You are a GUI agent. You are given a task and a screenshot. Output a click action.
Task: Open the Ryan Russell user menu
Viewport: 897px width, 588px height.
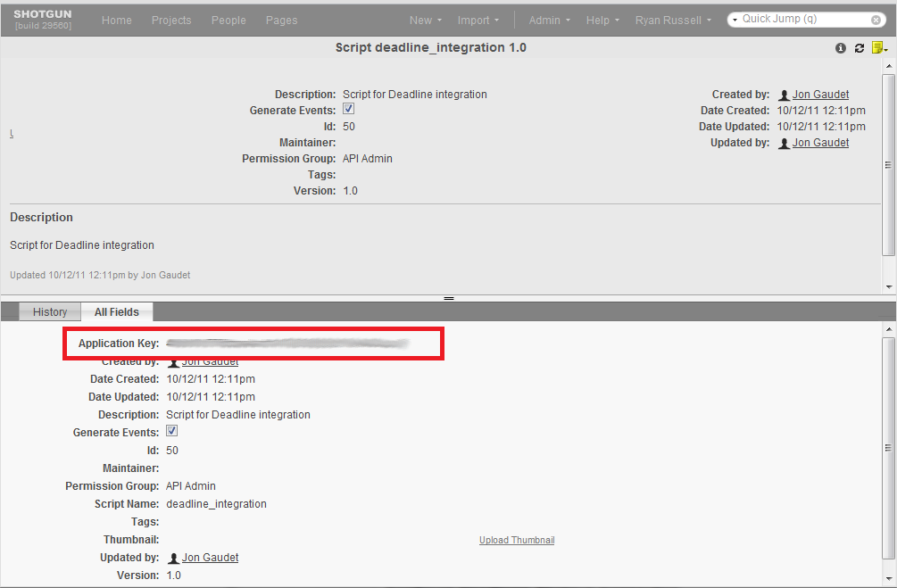pos(673,20)
